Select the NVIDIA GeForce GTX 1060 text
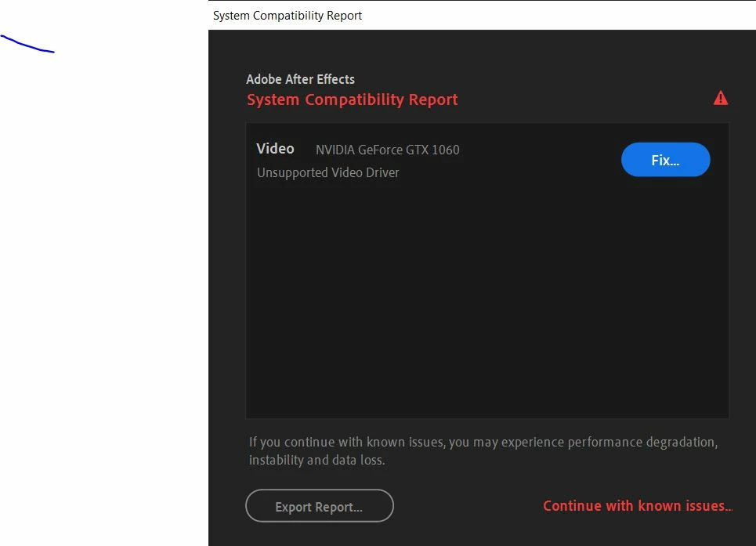 (x=387, y=150)
